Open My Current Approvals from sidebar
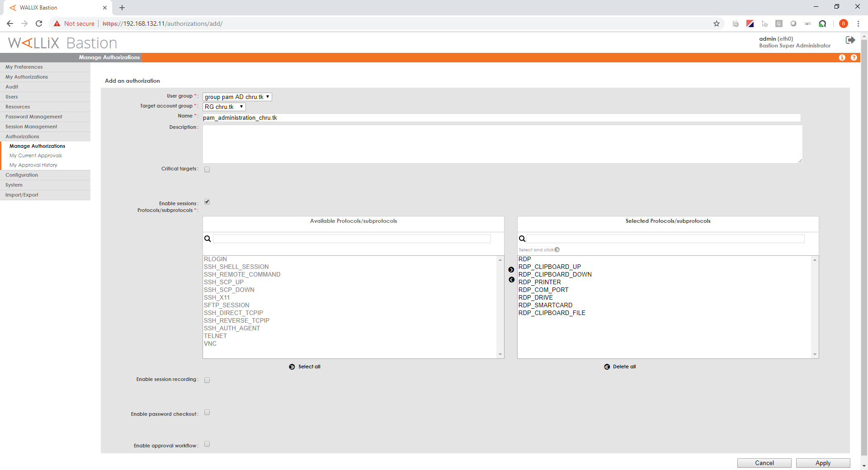This screenshot has width=868, height=470. coord(35,155)
